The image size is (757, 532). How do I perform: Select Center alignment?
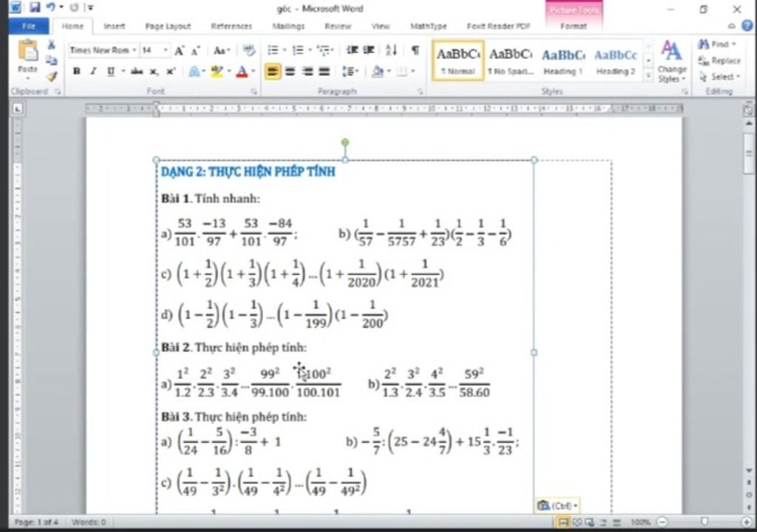coord(290,72)
